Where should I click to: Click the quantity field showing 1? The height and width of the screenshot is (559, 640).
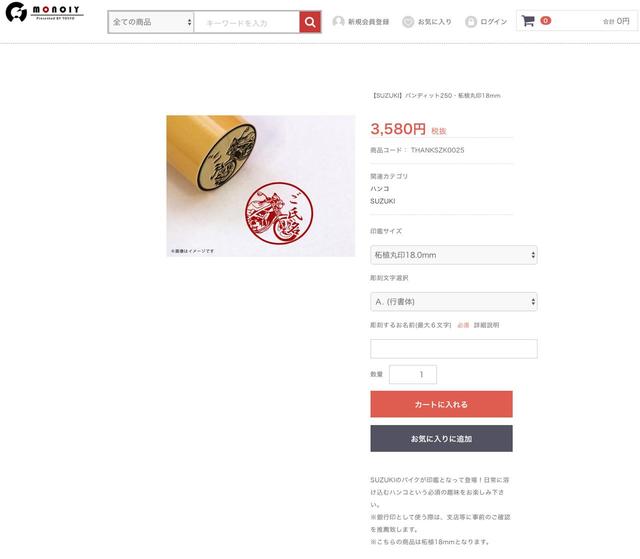pos(413,374)
